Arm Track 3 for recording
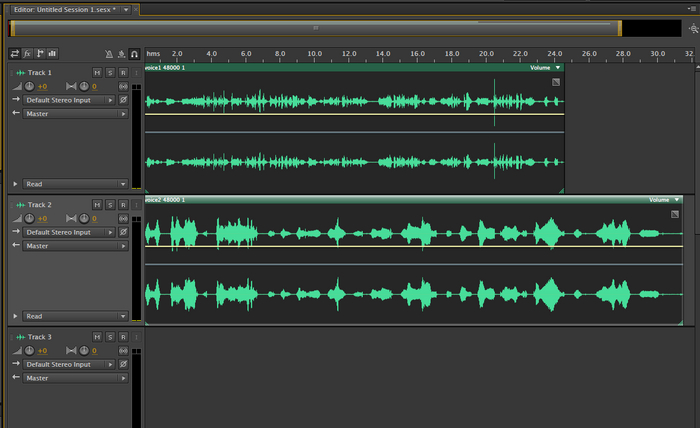The height and width of the screenshot is (428, 700). [x=123, y=337]
